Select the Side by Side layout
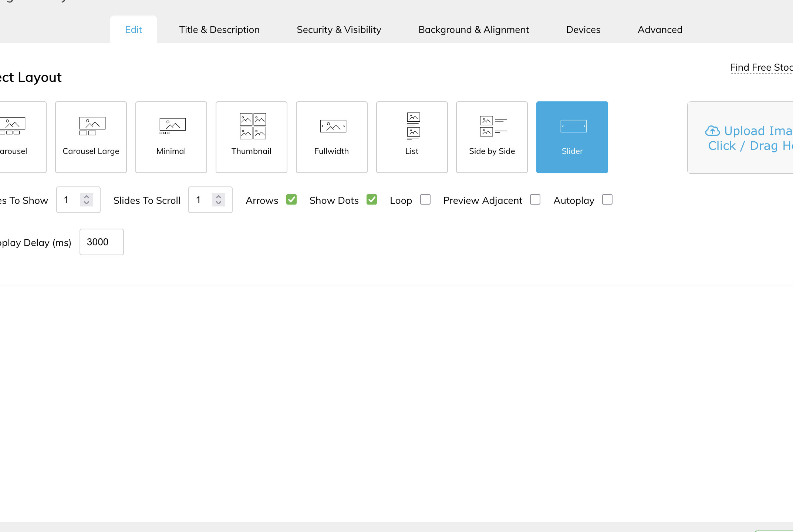 point(492,137)
